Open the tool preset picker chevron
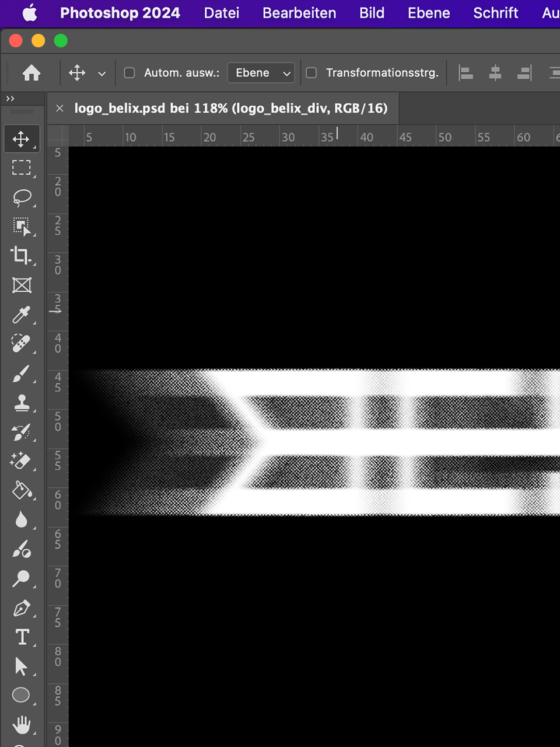Viewport: 560px width, 747px height. point(102,74)
